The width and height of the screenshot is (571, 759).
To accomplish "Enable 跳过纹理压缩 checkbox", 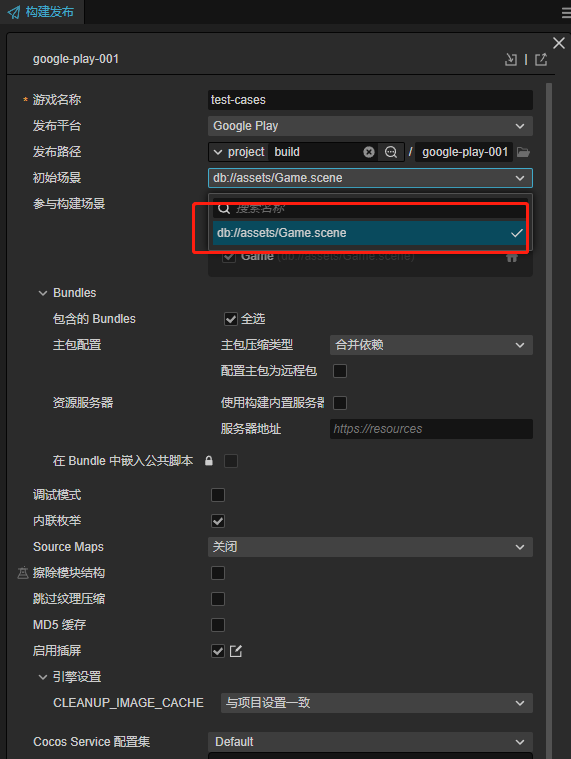I will [218, 599].
